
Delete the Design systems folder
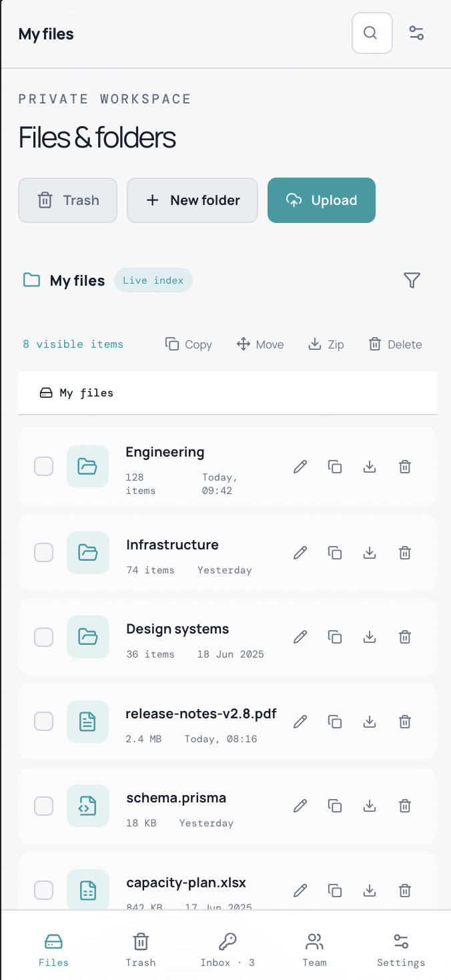tap(405, 637)
